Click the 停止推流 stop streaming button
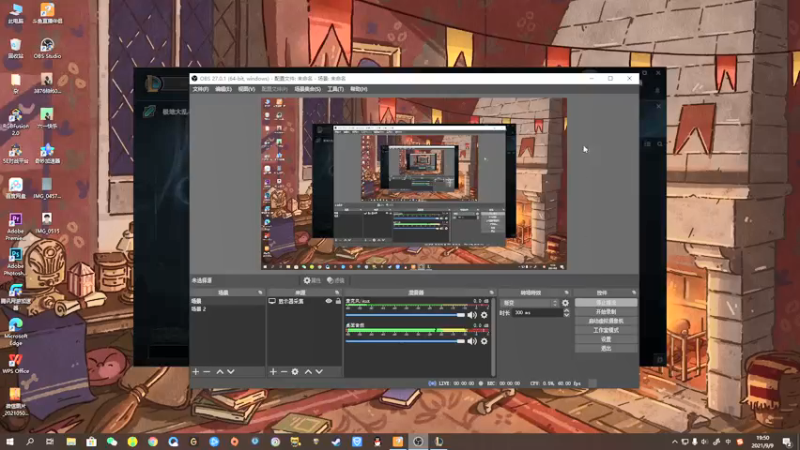The image size is (800, 450). (606, 303)
